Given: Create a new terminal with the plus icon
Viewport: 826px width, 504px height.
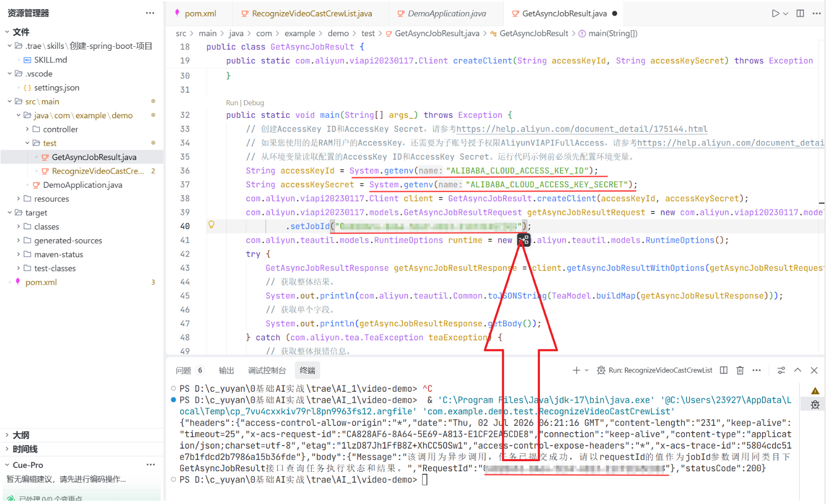Looking at the screenshot, I should point(576,370).
